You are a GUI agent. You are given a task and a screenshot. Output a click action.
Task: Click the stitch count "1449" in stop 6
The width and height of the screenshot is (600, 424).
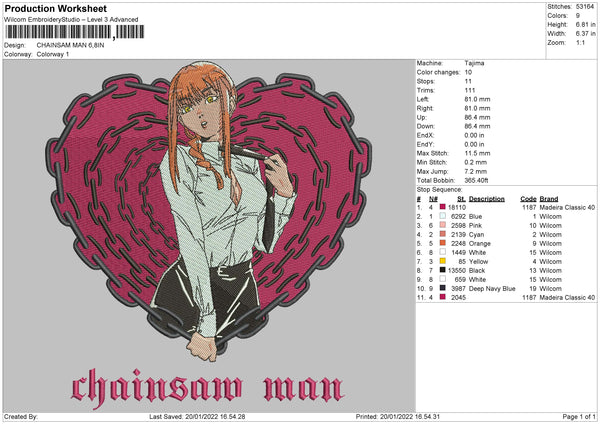(458, 253)
